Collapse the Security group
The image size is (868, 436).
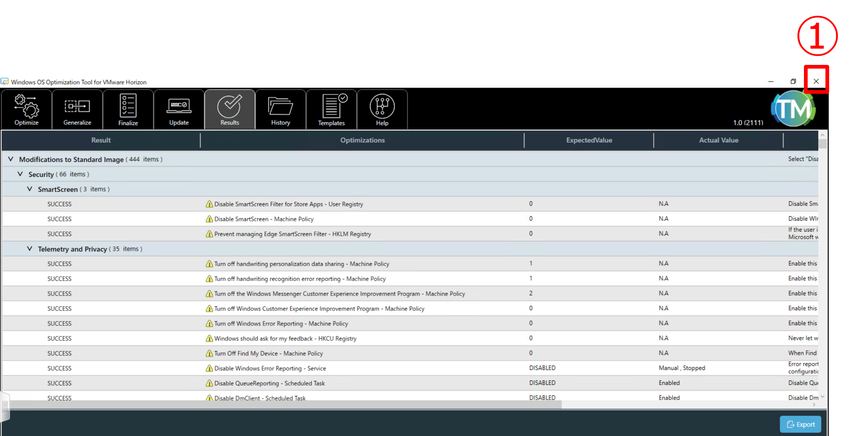[x=20, y=174]
